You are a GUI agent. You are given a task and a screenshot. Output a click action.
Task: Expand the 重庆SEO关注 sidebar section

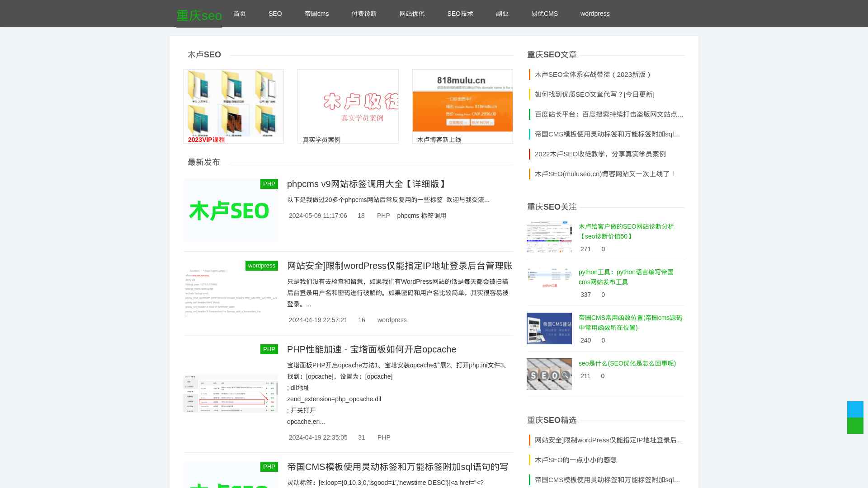552,207
